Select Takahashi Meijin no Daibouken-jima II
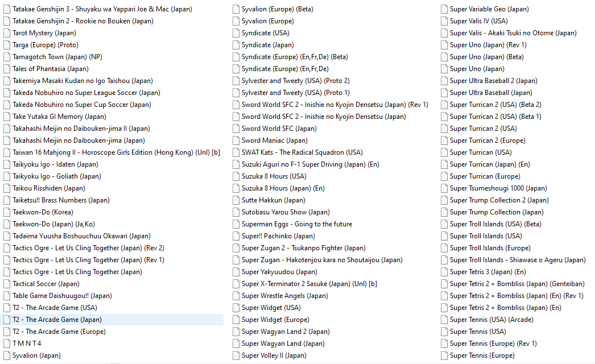This screenshot has height=364, width=595. (x=81, y=129)
